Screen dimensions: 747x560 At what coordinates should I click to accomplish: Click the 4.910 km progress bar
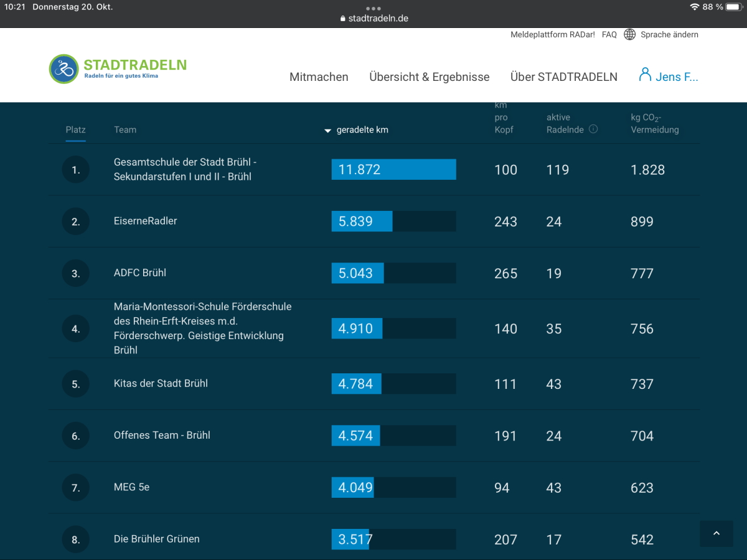click(393, 329)
